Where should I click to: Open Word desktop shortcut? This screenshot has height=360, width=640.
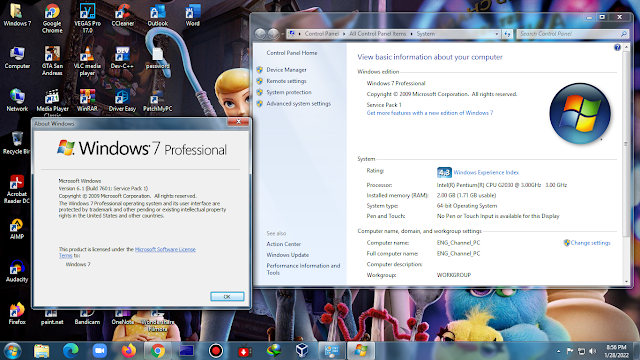(x=193, y=15)
